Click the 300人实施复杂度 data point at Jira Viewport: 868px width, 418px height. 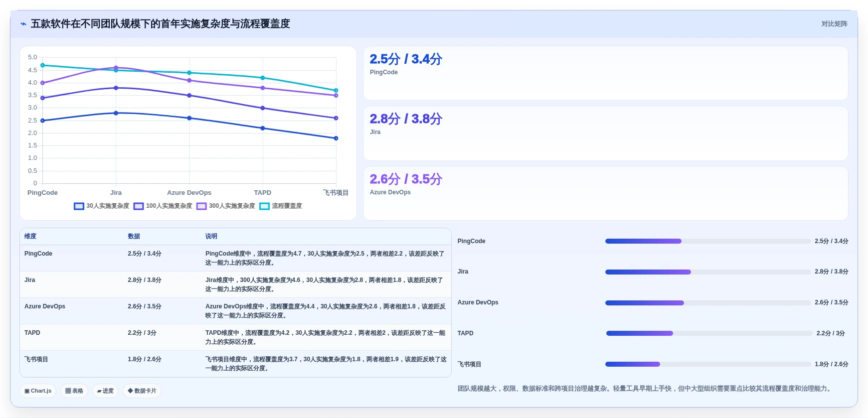(x=116, y=68)
